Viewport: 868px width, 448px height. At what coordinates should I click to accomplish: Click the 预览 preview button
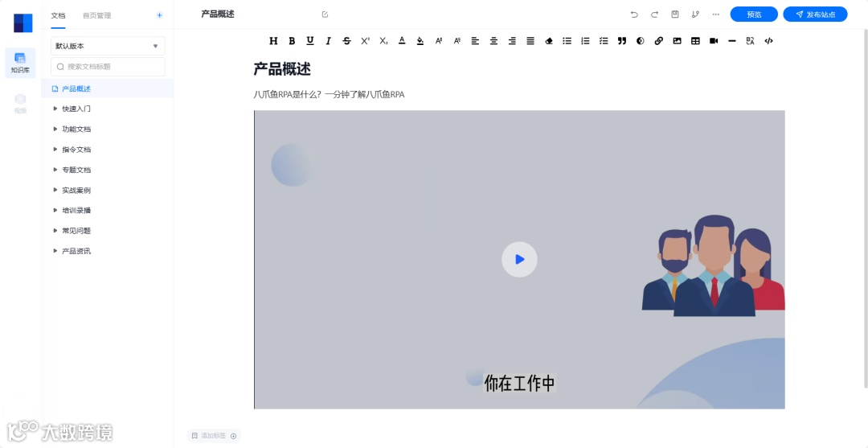754,14
